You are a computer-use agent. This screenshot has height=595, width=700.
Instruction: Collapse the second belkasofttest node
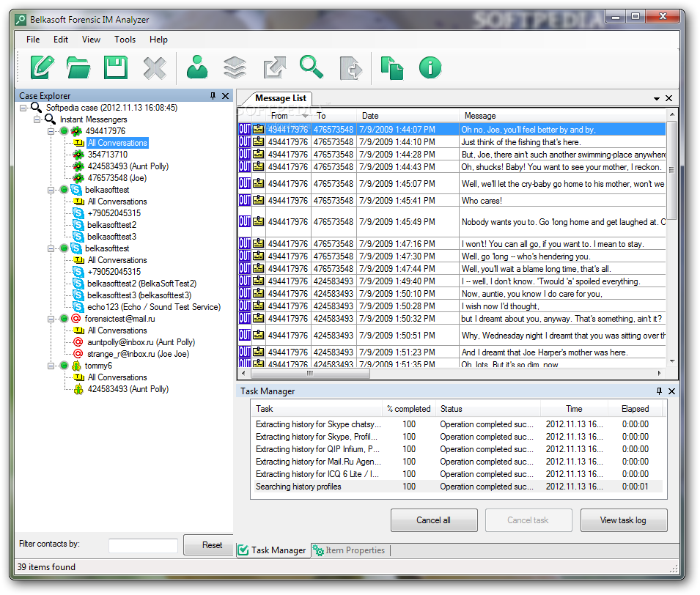point(51,248)
